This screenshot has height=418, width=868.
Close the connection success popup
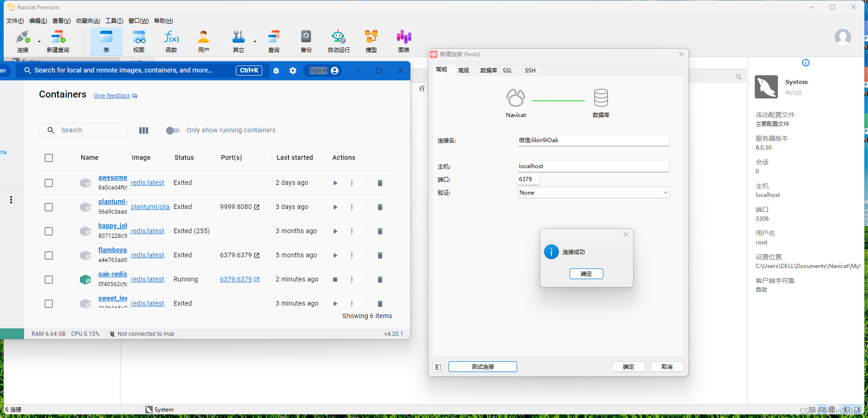coord(626,235)
